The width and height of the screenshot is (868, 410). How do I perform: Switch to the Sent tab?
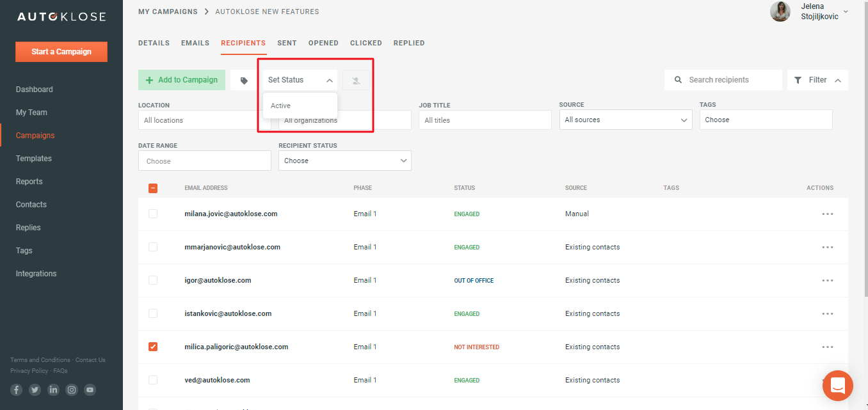click(287, 43)
